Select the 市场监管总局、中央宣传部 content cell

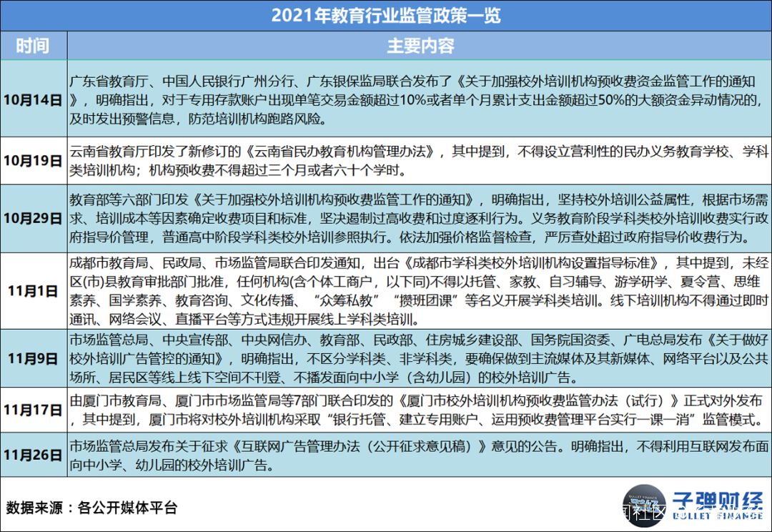[x=420, y=358]
